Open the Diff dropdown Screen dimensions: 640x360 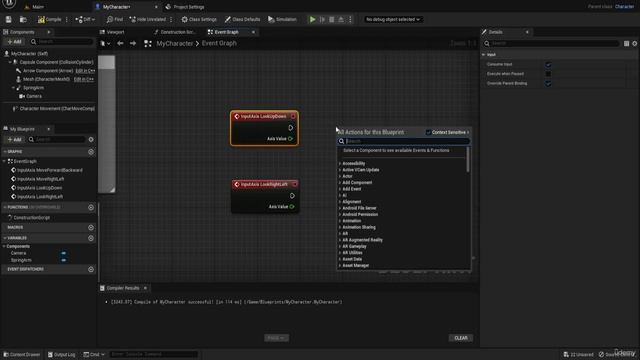(x=85, y=19)
